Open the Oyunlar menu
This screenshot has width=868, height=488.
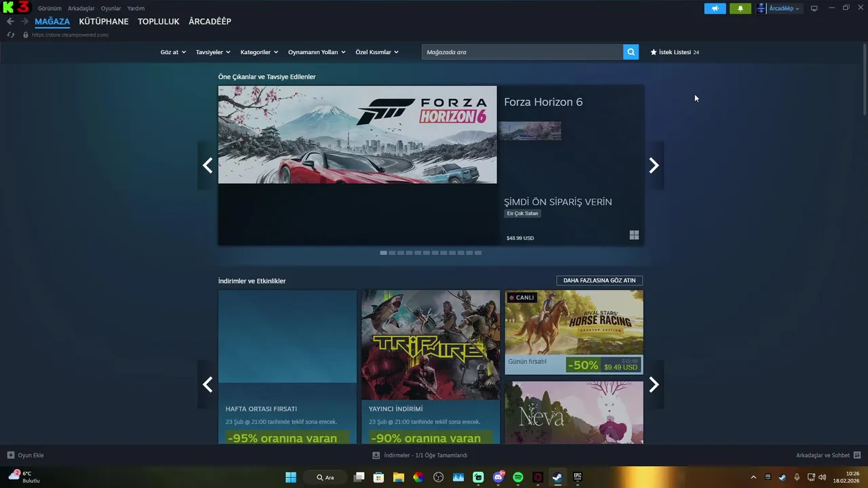[x=111, y=8]
